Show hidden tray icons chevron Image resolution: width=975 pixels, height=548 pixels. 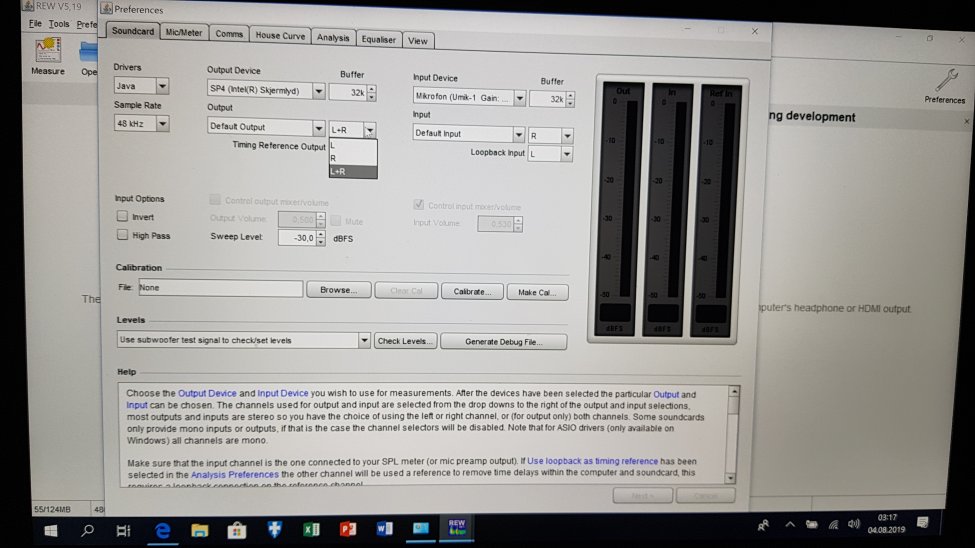[x=790, y=524]
